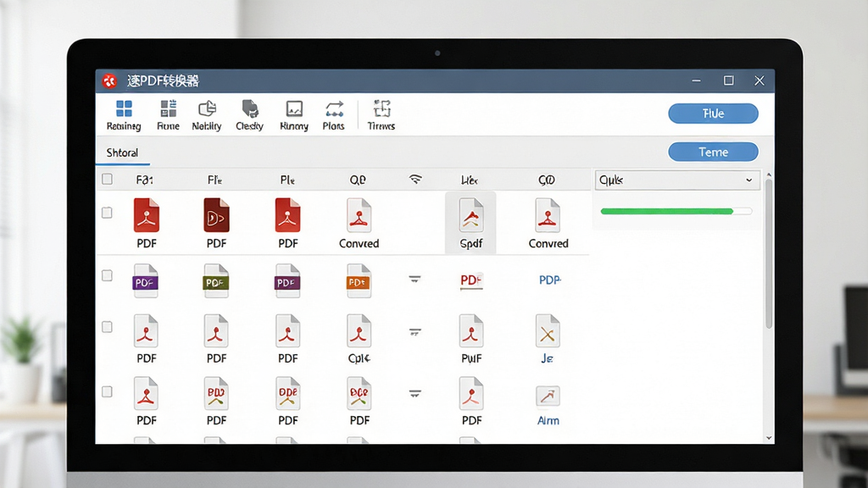868x488 pixels.
Task: Click the blue Flue button
Action: pos(713,114)
